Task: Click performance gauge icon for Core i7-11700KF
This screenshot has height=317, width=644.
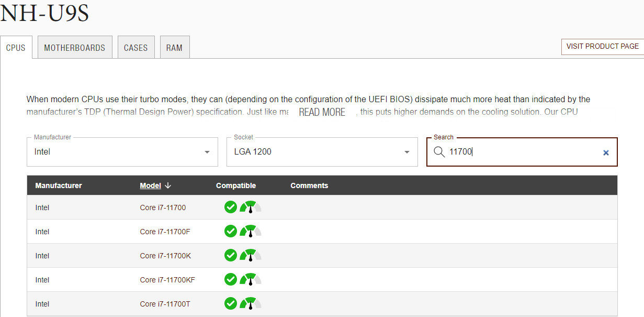Action: point(251,280)
